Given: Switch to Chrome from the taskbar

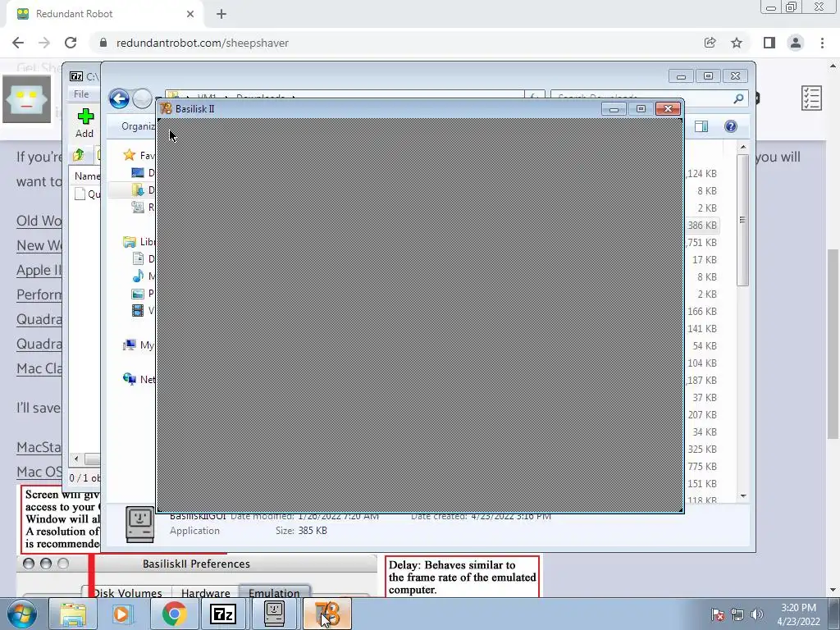Looking at the screenshot, I should (x=174, y=614).
